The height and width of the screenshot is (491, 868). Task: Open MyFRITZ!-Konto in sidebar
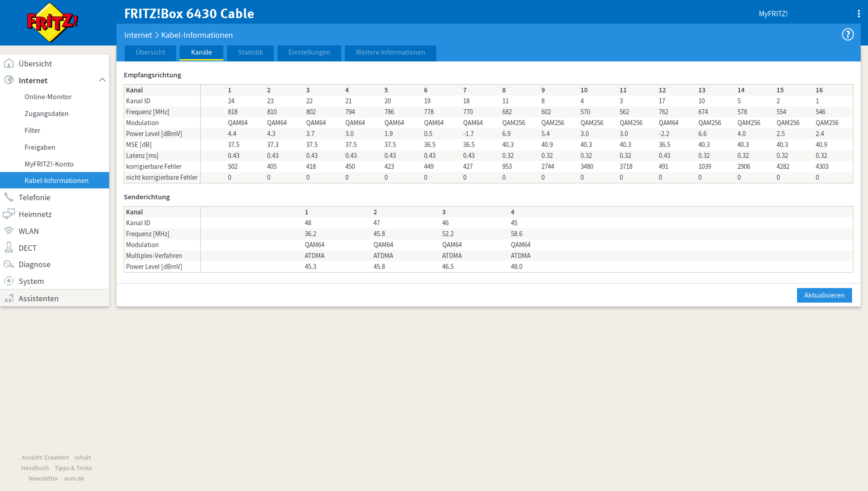49,164
